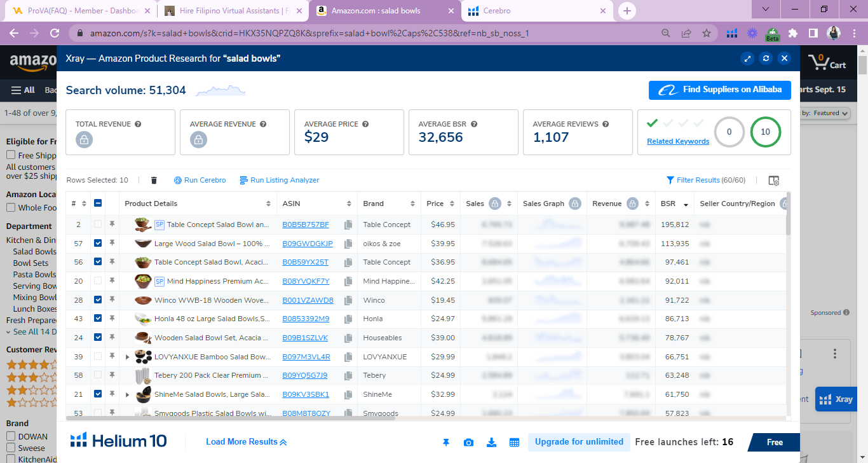Check the row 2 Table Concept checkbox
868x463 pixels.
[x=98, y=225]
